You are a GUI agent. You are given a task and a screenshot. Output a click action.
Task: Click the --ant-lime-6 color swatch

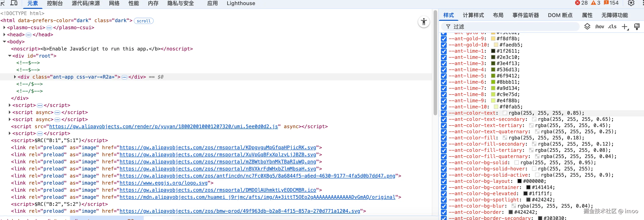493,82
